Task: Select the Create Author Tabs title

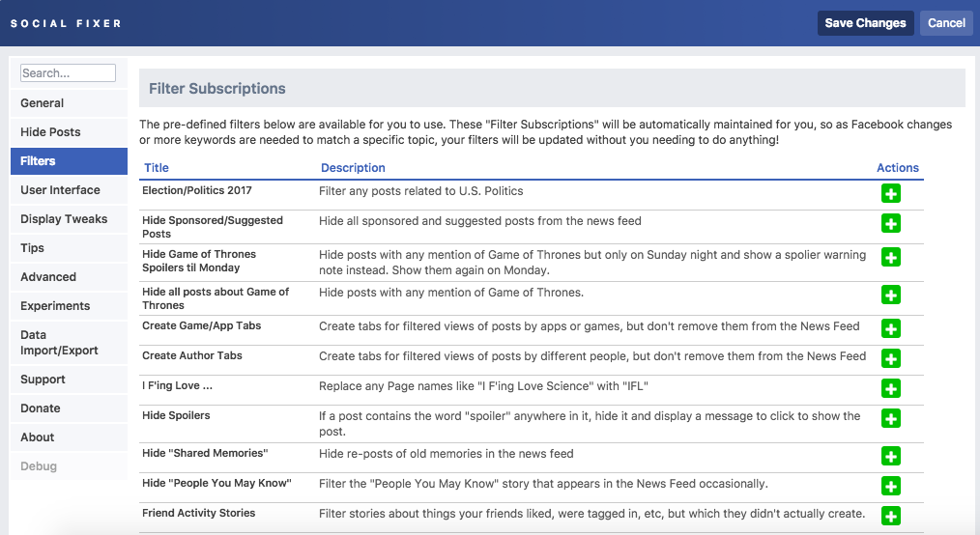Action: tap(192, 355)
